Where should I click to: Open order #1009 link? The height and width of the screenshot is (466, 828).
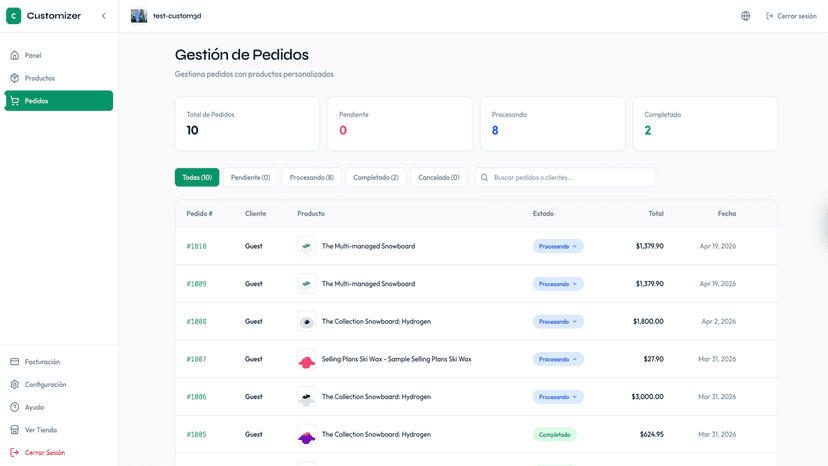click(196, 284)
